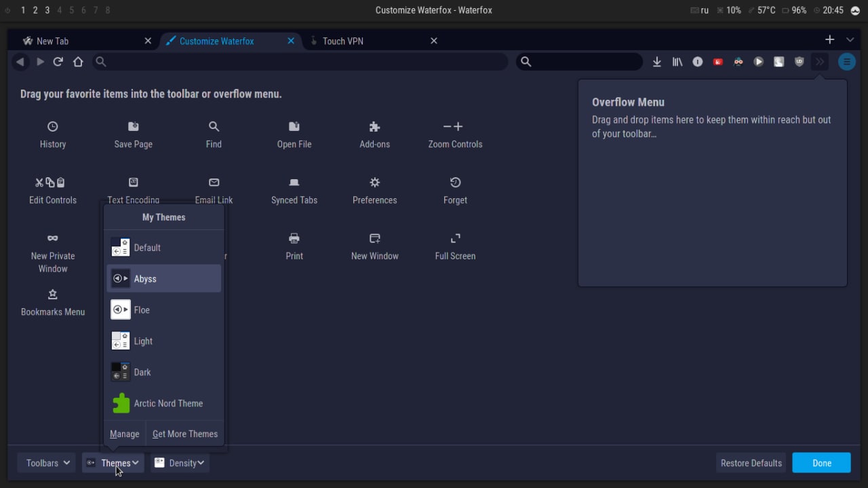Open a new tab with plus button
Viewport: 868px width, 488px height.
click(x=829, y=40)
